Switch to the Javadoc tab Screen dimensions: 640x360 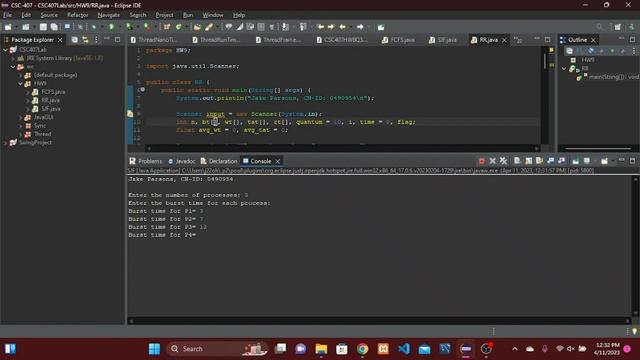(182, 161)
